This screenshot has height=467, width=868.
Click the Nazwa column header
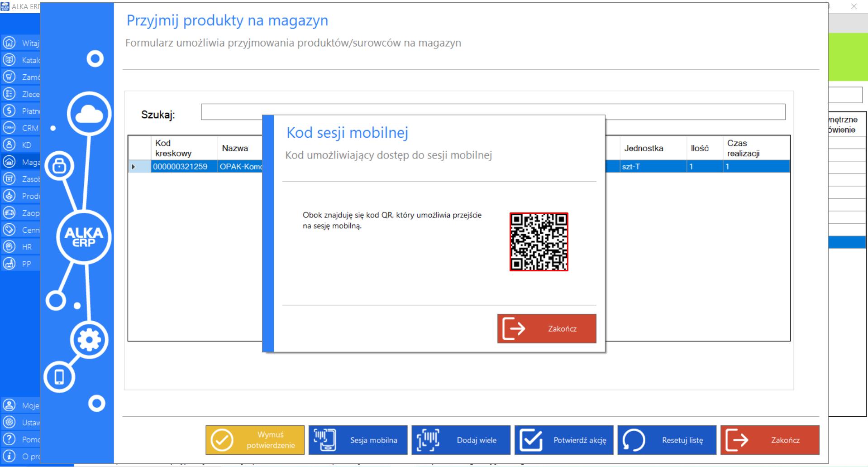click(240, 148)
